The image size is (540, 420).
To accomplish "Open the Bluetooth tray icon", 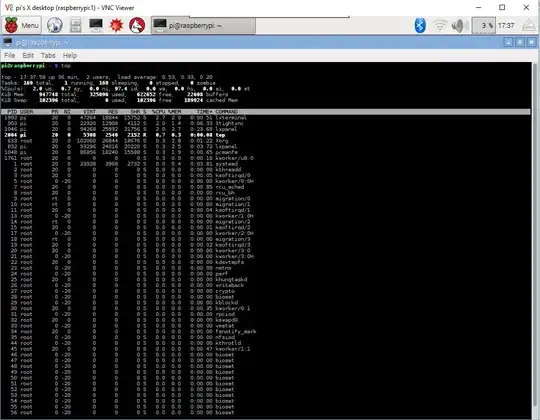I will pyautogui.click(x=420, y=25).
